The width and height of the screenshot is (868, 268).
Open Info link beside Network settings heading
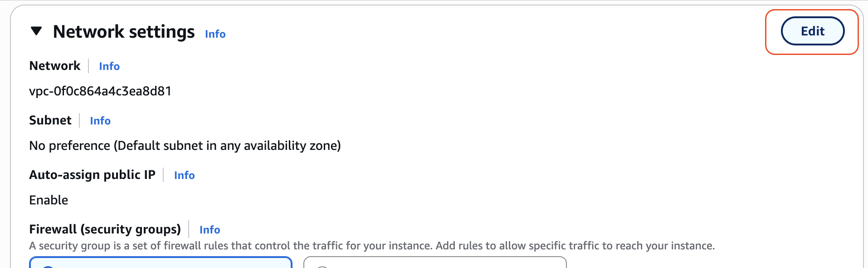[215, 34]
